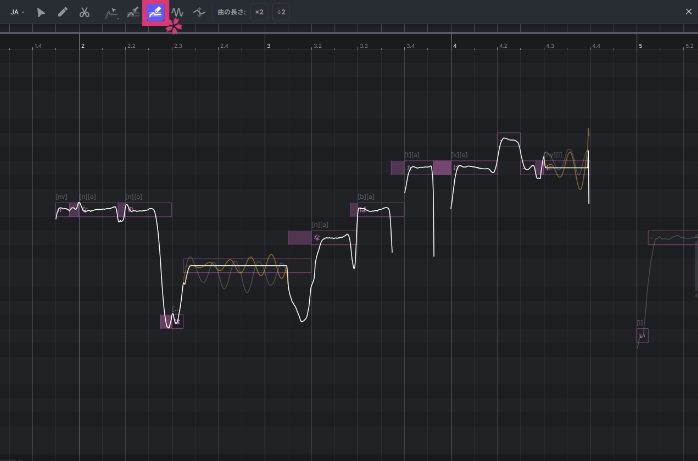Open the JA language dropdown

(17, 12)
